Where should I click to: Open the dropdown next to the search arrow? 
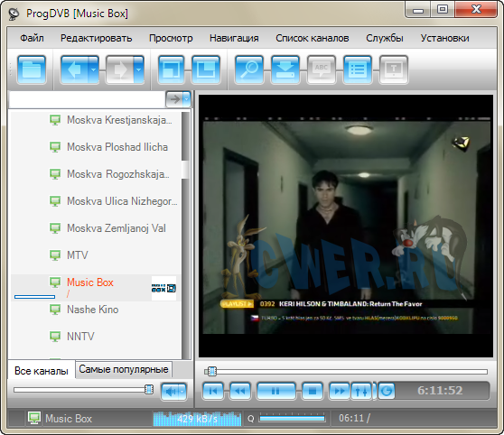point(187,99)
